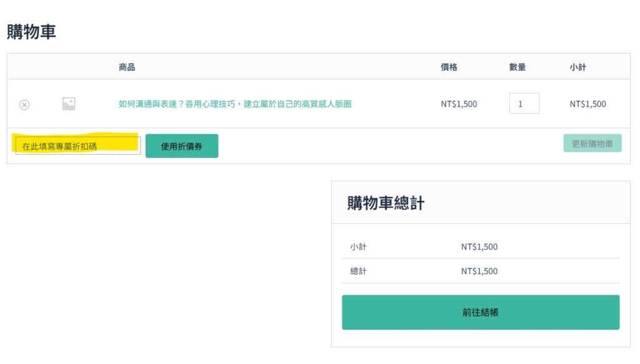640x364 pixels.
Task: Proceed with the 前往結帳 button
Action: 480,312
